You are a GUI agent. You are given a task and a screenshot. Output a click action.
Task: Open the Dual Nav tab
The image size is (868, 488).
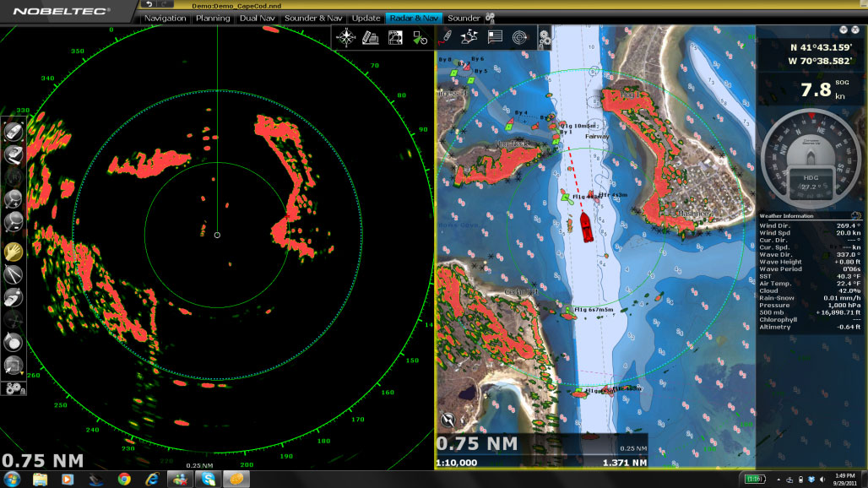[257, 19]
